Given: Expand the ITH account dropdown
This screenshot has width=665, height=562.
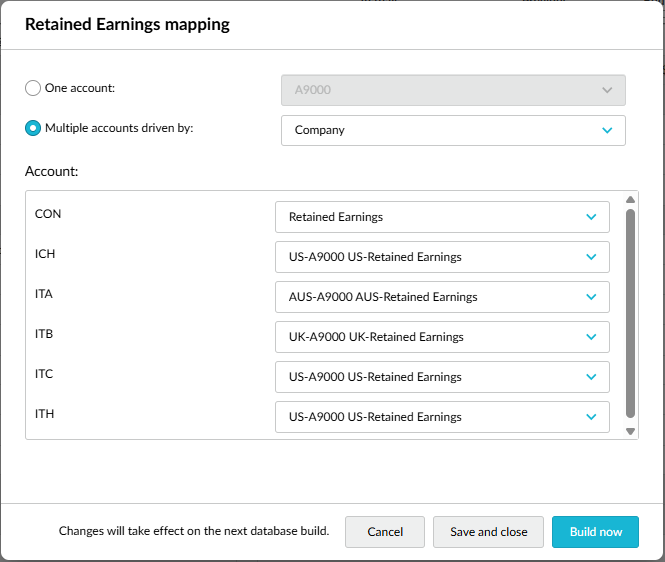Looking at the screenshot, I should pyautogui.click(x=441, y=417).
